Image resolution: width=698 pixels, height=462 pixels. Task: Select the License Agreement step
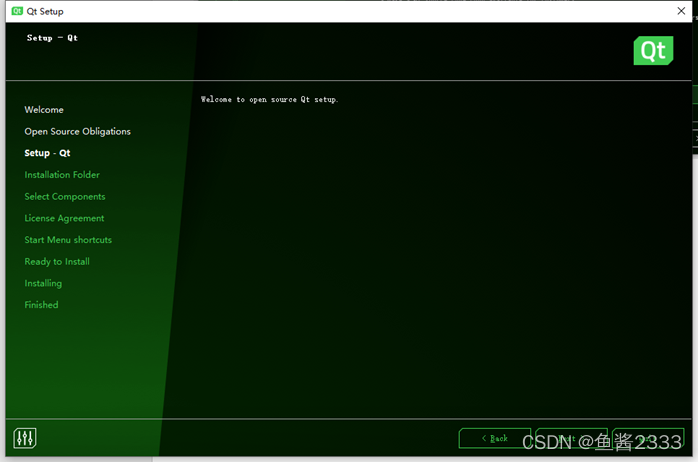(64, 218)
